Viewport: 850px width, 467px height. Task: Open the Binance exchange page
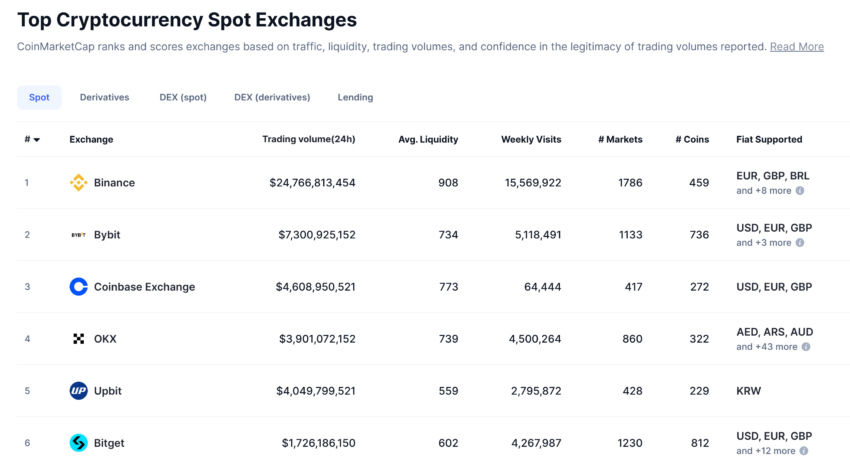(x=114, y=183)
